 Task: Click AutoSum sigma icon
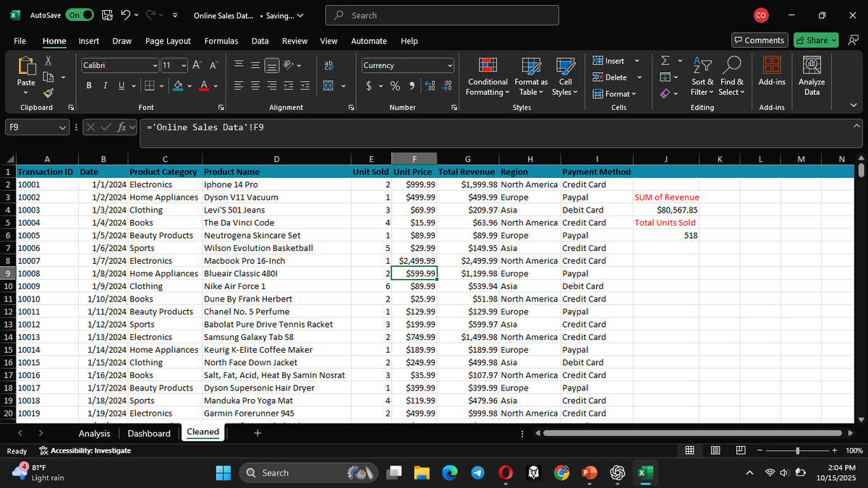pos(666,62)
